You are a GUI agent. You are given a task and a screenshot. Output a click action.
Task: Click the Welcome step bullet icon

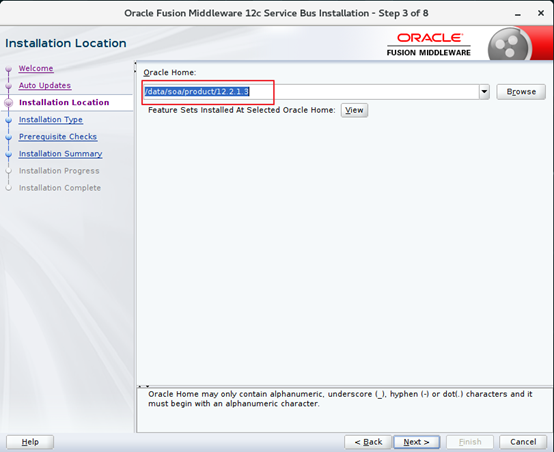click(9, 69)
